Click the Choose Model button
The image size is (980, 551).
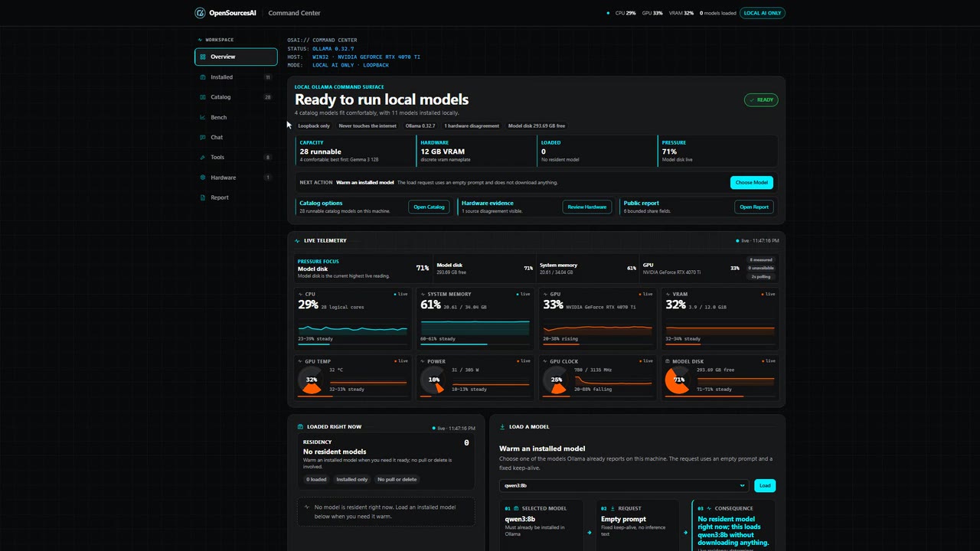(752, 182)
